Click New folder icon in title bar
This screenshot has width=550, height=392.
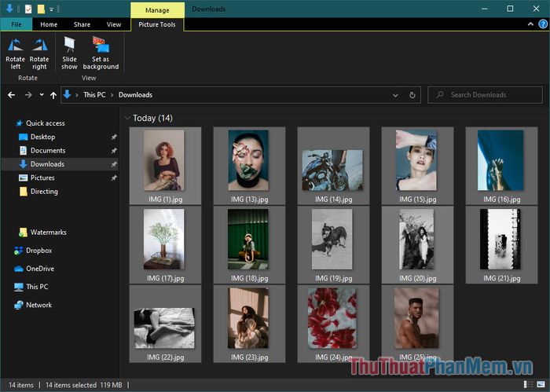coord(41,9)
